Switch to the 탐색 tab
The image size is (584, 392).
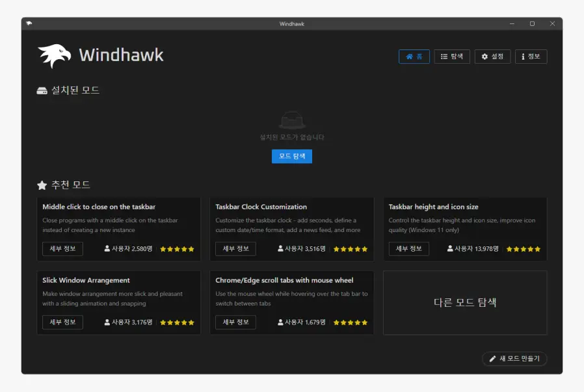[451, 57]
